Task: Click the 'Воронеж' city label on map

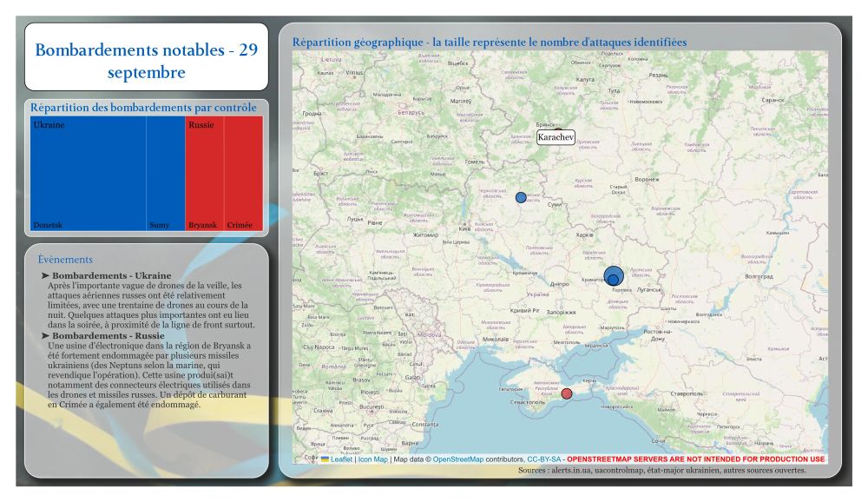Action: coord(648,180)
